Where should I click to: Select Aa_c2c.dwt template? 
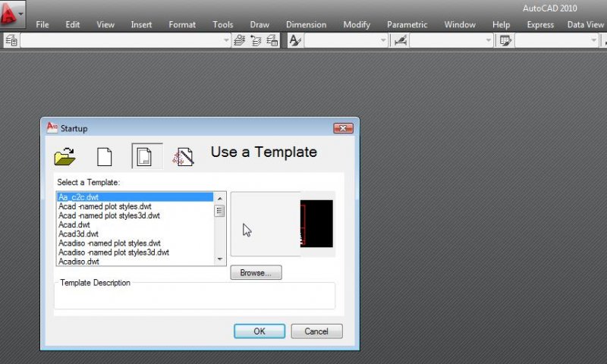(x=135, y=197)
